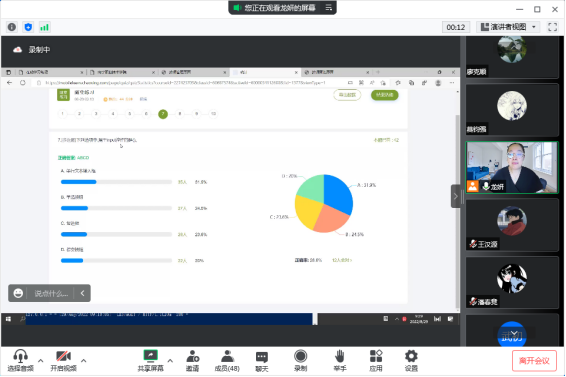566x377 pixels.
Task: Expand the audio options arrow
Action: [40, 360]
